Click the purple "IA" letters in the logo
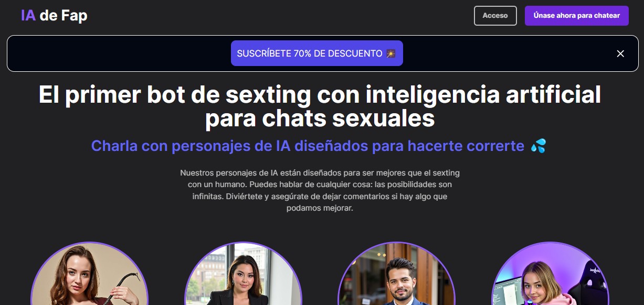 click(x=28, y=16)
